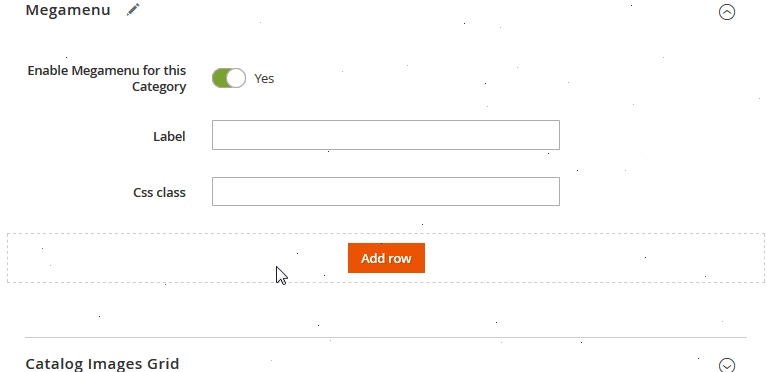The image size is (767, 372).
Task: Focus the Css class text input field
Action: (385, 191)
